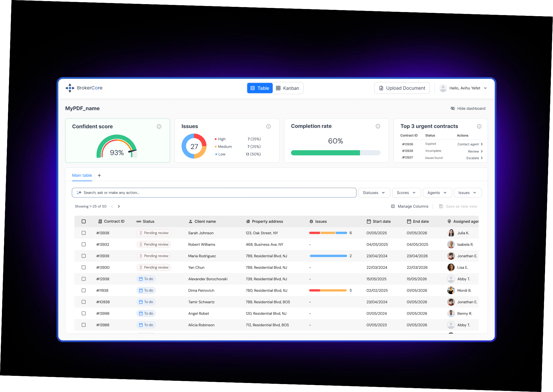Click the Top 3 urgent contracts info icon
Viewport: 553px width, 392px height.
pos(479,126)
